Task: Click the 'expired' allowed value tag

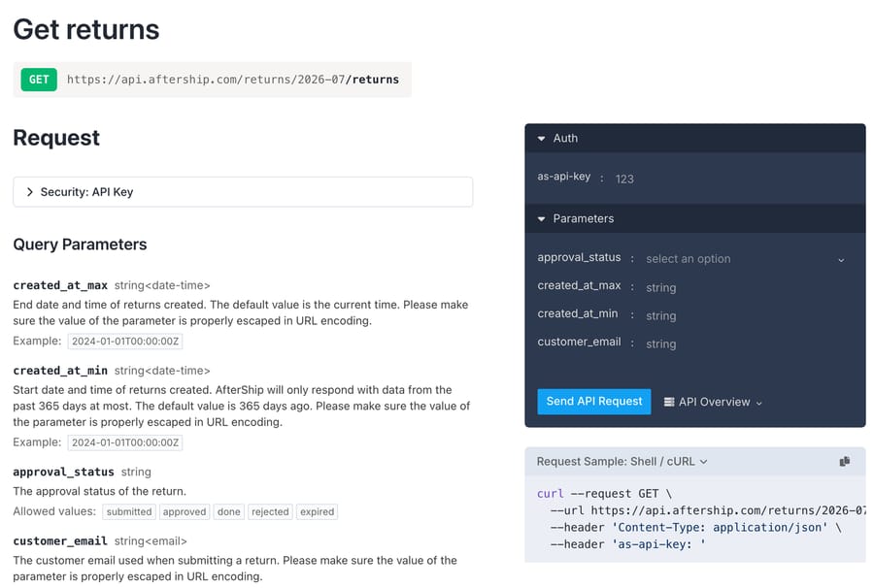Action: pyautogui.click(x=317, y=511)
